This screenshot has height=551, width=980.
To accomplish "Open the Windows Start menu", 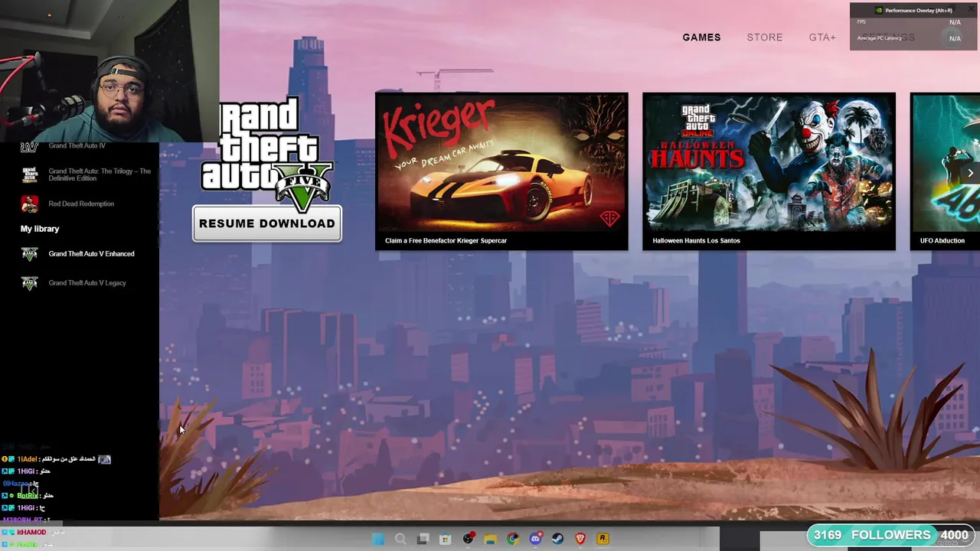I will click(377, 539).
